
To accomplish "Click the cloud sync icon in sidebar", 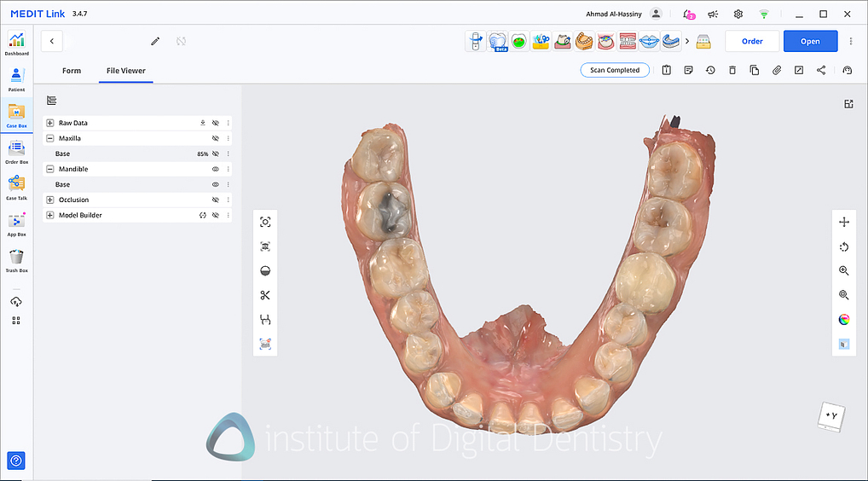I will (16, 302).
